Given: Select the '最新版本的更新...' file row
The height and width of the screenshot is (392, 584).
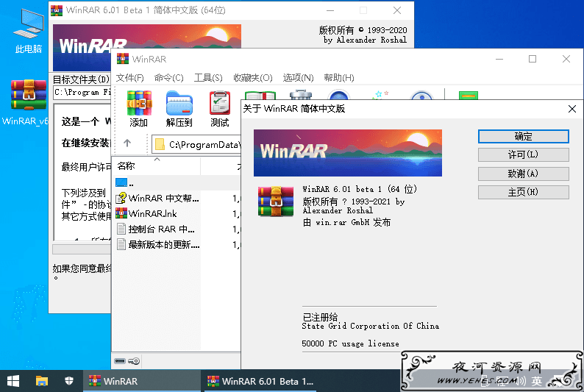Looking at the screenshot, I should point(177,244).
